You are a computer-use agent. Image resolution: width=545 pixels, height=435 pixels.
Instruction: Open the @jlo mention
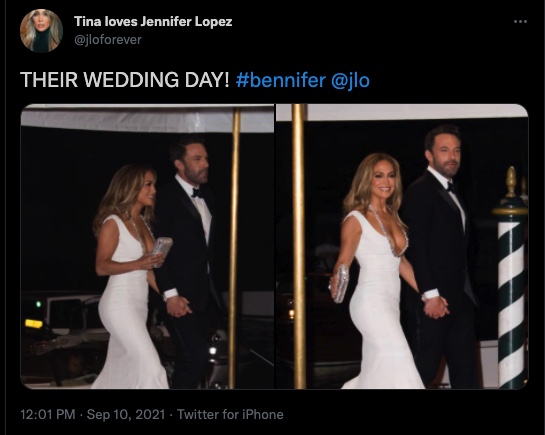[x=350, y=80]
